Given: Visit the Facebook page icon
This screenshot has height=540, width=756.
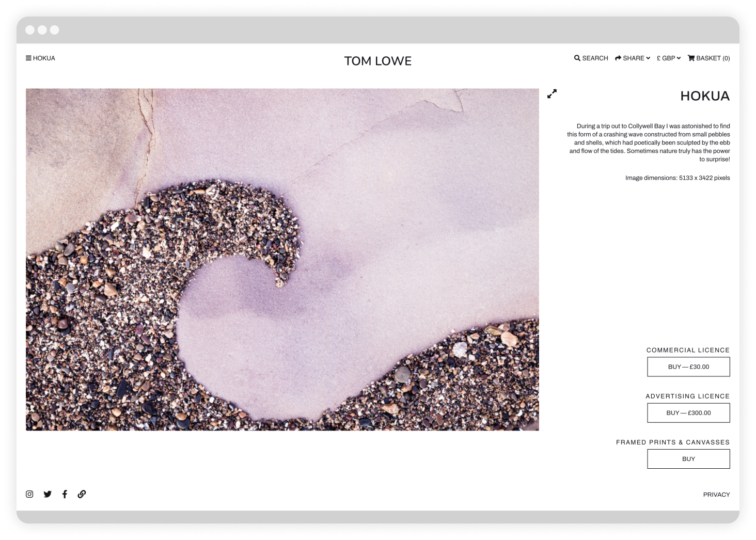Looking at the screenshot, I should [65, 494].
